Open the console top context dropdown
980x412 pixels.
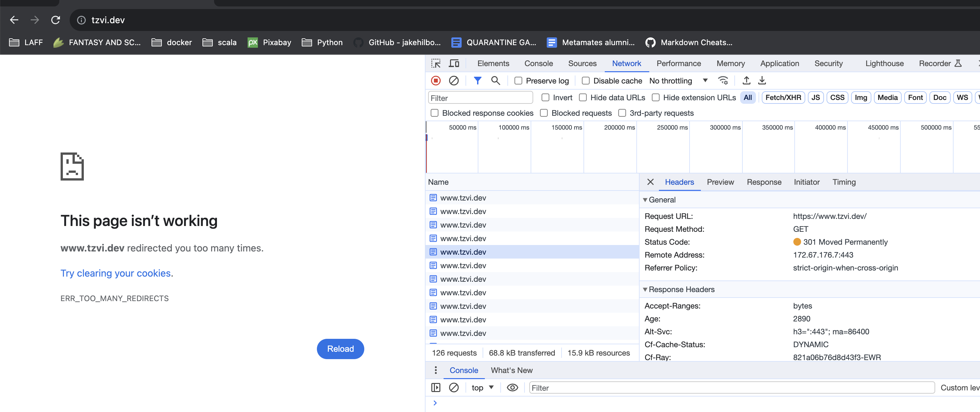[482, 387]
